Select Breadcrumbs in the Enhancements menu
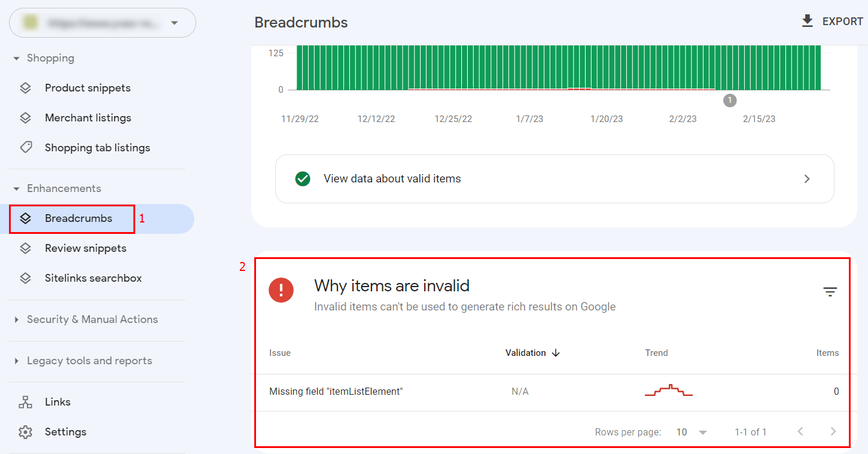Viewport: 868px width, 454px height. pos(80,218)
